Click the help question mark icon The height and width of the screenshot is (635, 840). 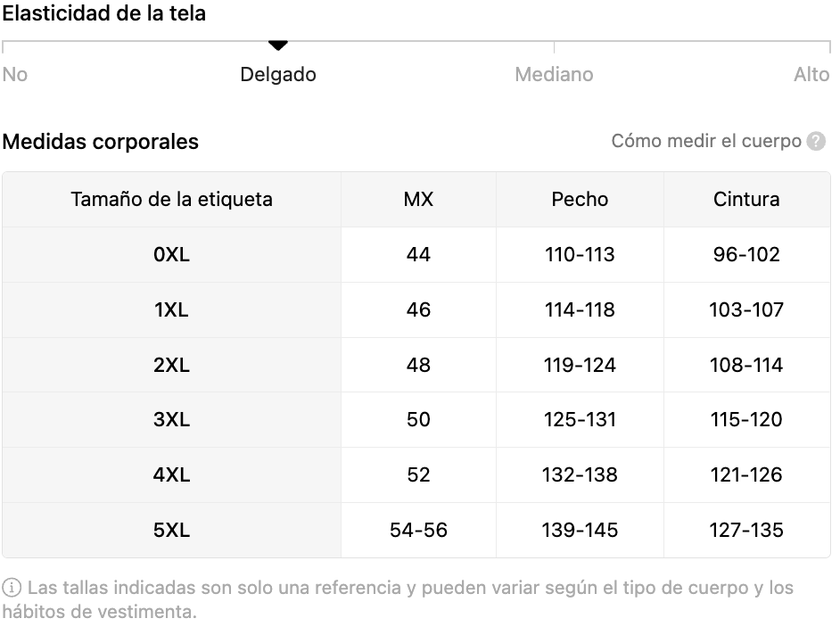[816, 142]
